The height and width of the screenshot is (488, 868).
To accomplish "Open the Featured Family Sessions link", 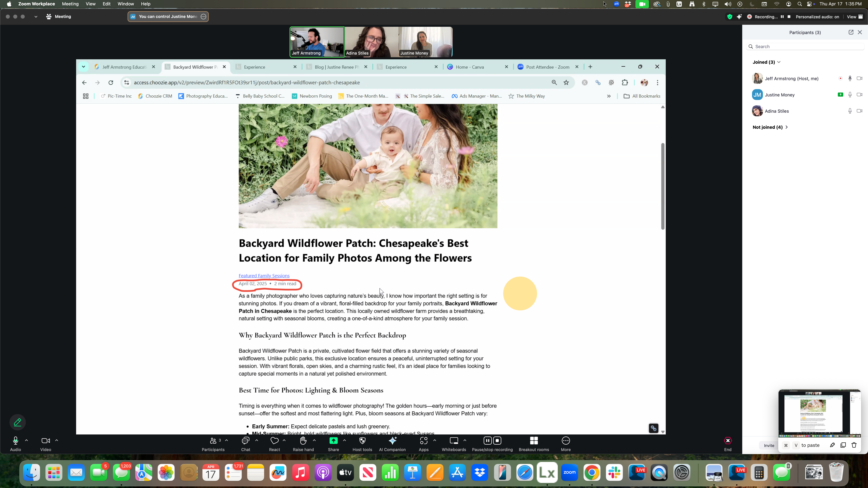I will click(x=264, y=276).
